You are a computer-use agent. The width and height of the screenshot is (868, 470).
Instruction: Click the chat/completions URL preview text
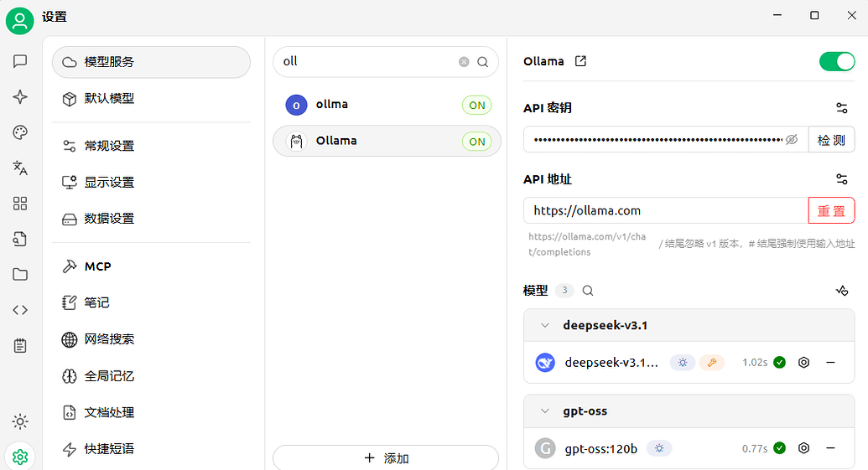pyautogui.click(x=587, y=244)
